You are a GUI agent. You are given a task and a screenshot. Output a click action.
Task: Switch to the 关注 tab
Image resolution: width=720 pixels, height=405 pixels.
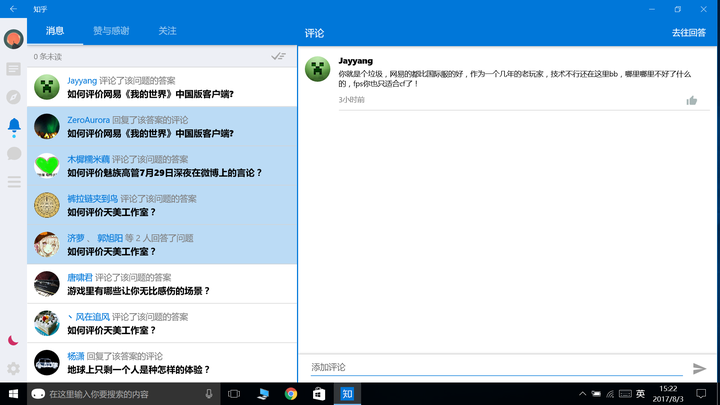(167, 31)
